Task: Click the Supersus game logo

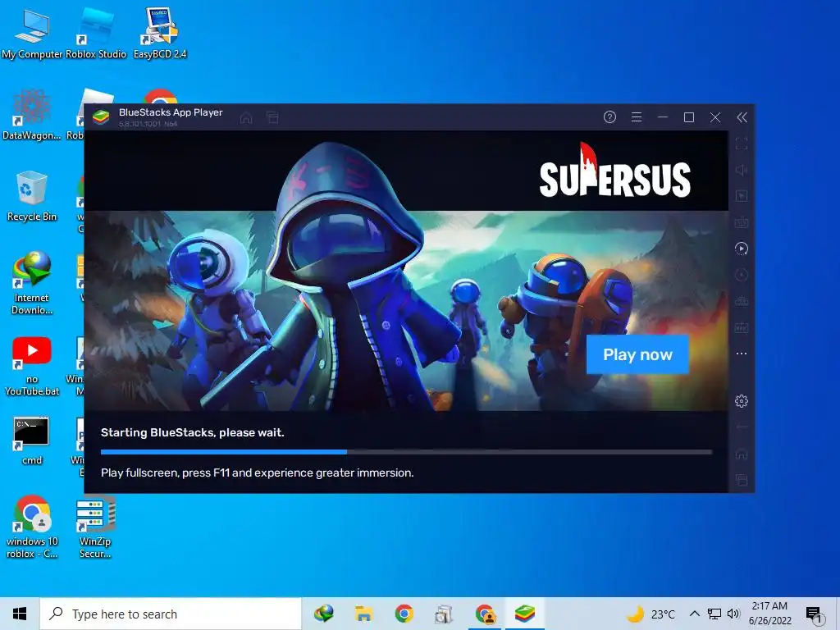Action: coord(615,171)
